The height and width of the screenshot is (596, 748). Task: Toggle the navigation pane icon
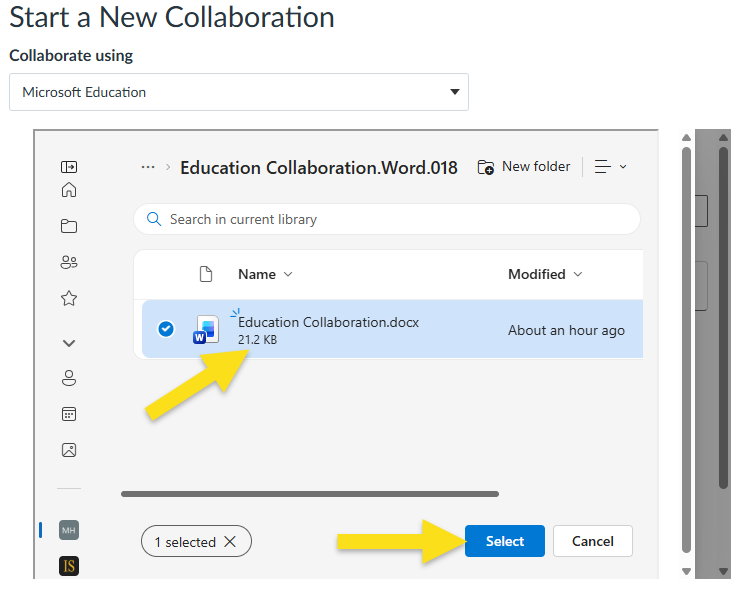click(x=69, y=167)
